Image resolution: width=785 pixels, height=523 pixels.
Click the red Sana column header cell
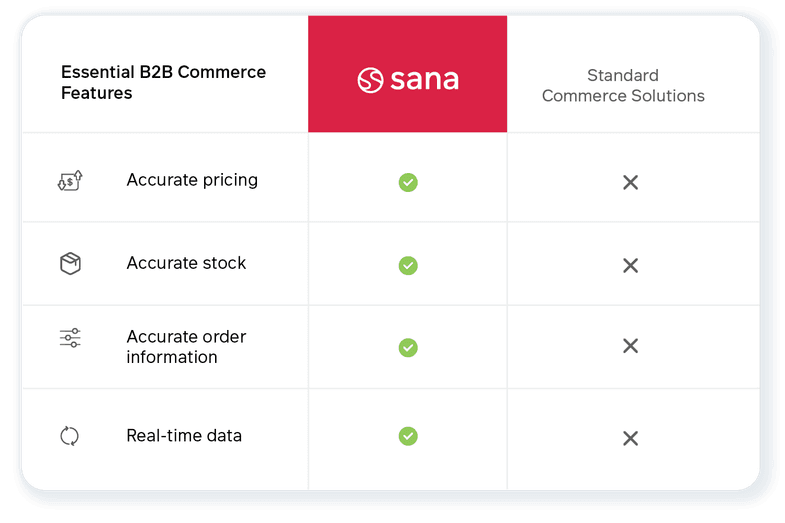(408, 74)
